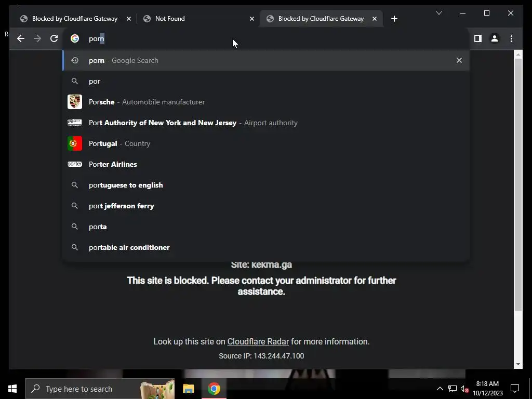Click the Portugal flag icon

75,143
